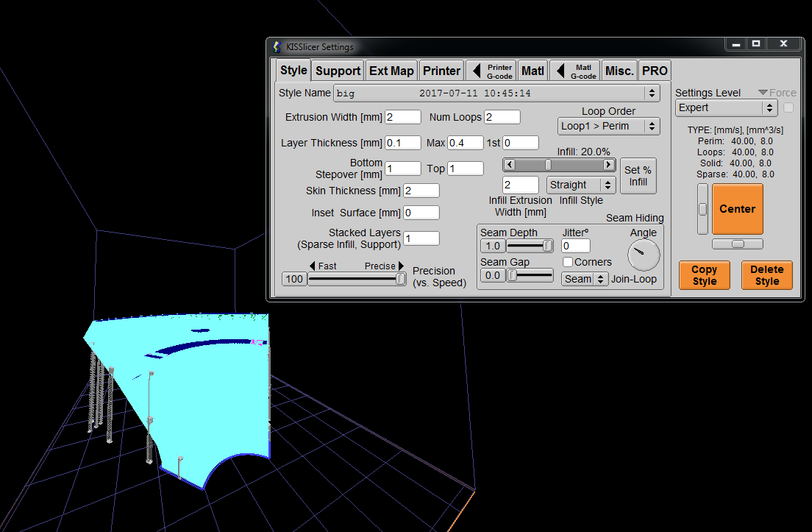Click the Precise arrow on precision scale
This screenshot has width=812, height=532.
coord(401,266)
